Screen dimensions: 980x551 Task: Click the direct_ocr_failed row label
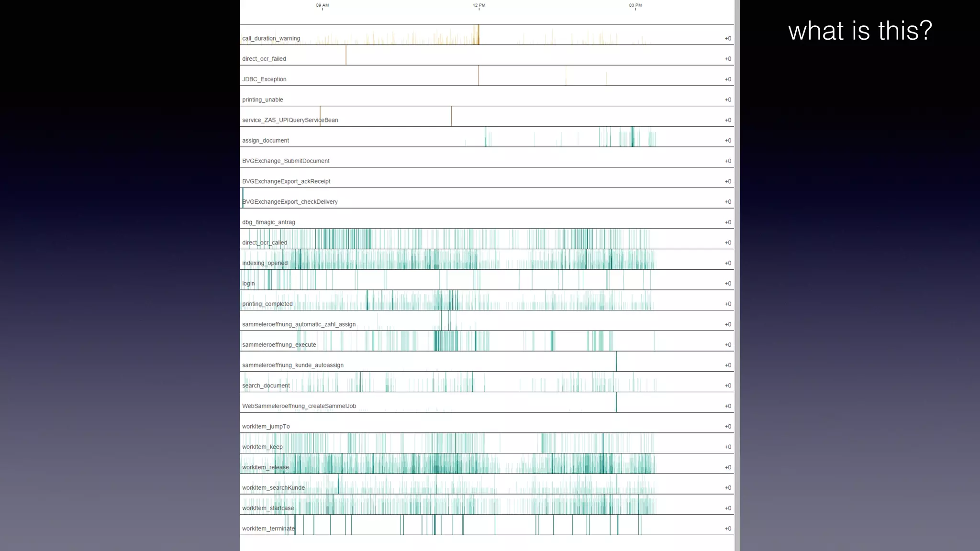[264, 59]
